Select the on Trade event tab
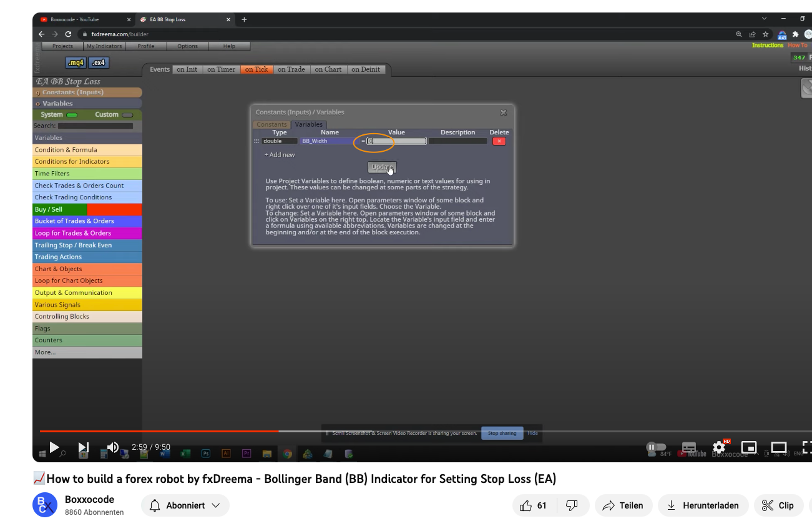 pos(291,69)
